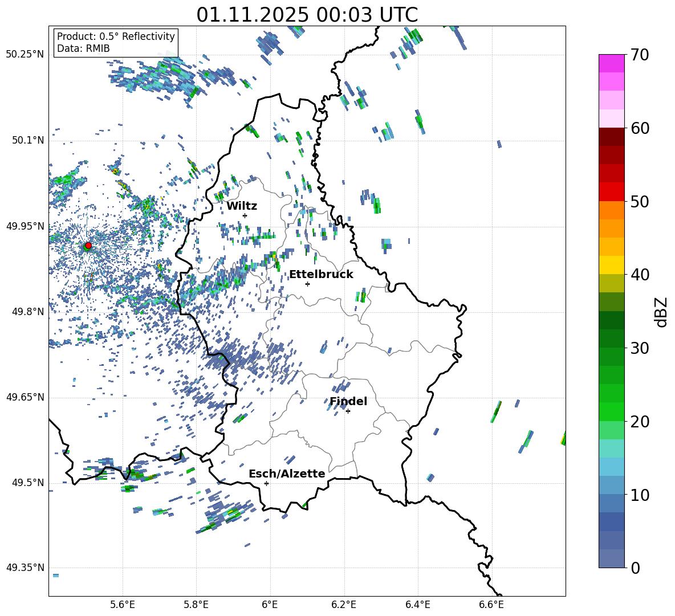Click the colorbar tick label 60
The image size is (675, 616).
click(x=640, y=128)
